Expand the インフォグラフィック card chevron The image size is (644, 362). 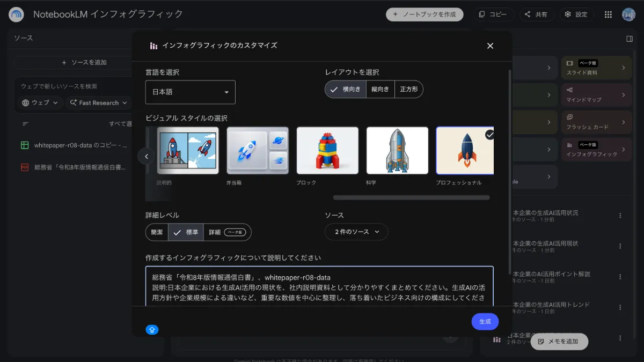(x=624, y=150)
